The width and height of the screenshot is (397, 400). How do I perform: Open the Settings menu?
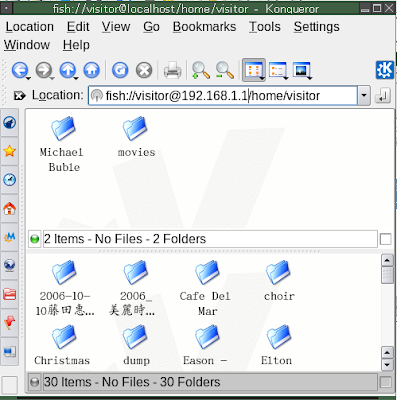[316, 27]
